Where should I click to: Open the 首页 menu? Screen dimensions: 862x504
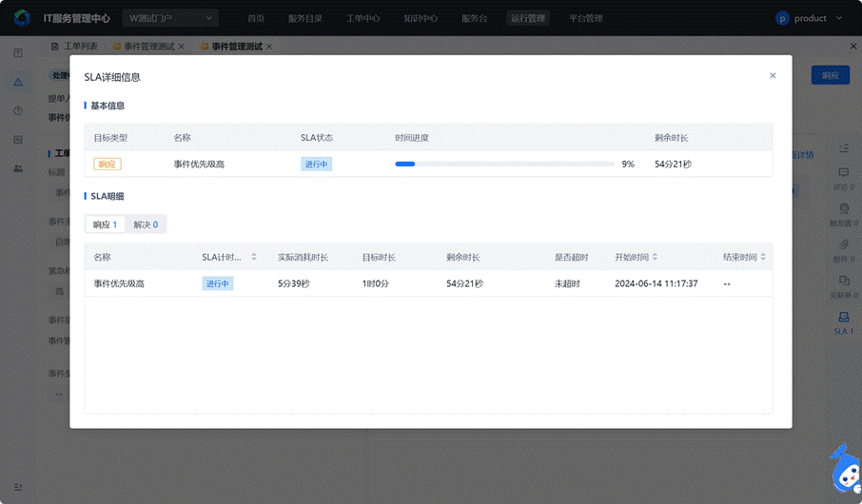(x=256, y=18)
